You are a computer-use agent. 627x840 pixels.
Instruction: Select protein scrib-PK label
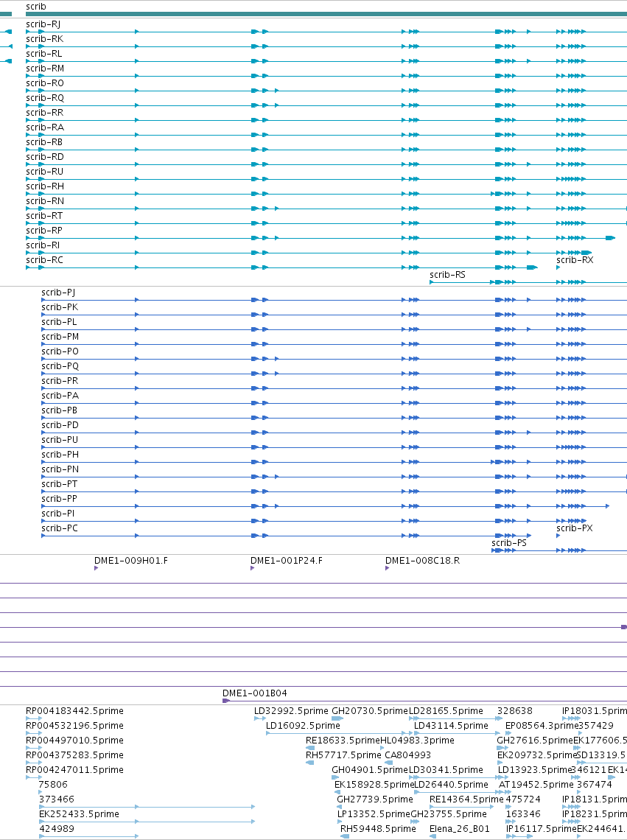[60, 307]
